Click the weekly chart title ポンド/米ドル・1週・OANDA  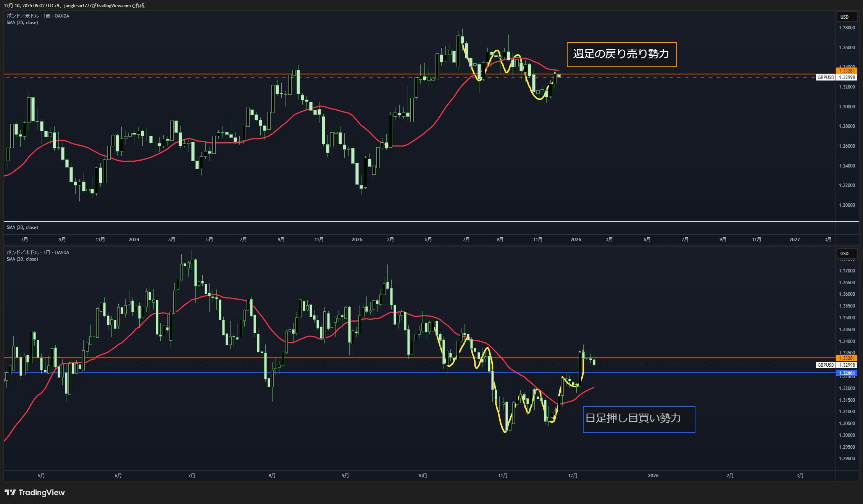tap(38, 16)
